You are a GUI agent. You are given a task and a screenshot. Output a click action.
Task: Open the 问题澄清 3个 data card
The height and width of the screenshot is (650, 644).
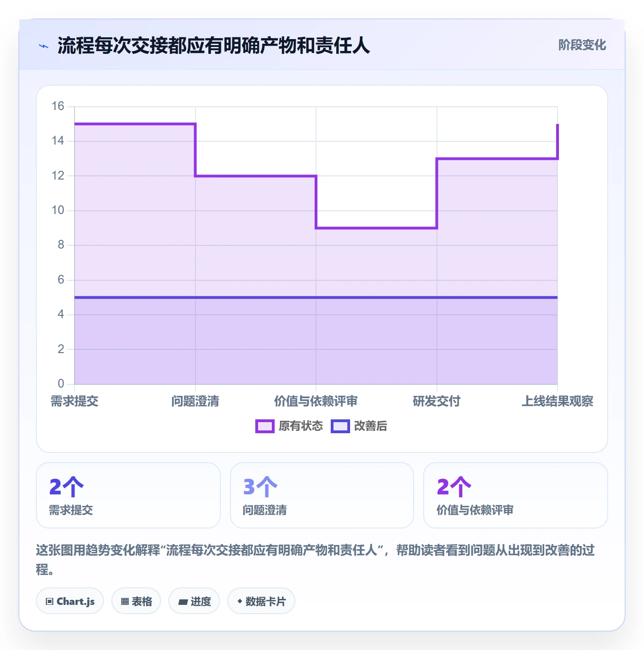click(x=322, y=495)
